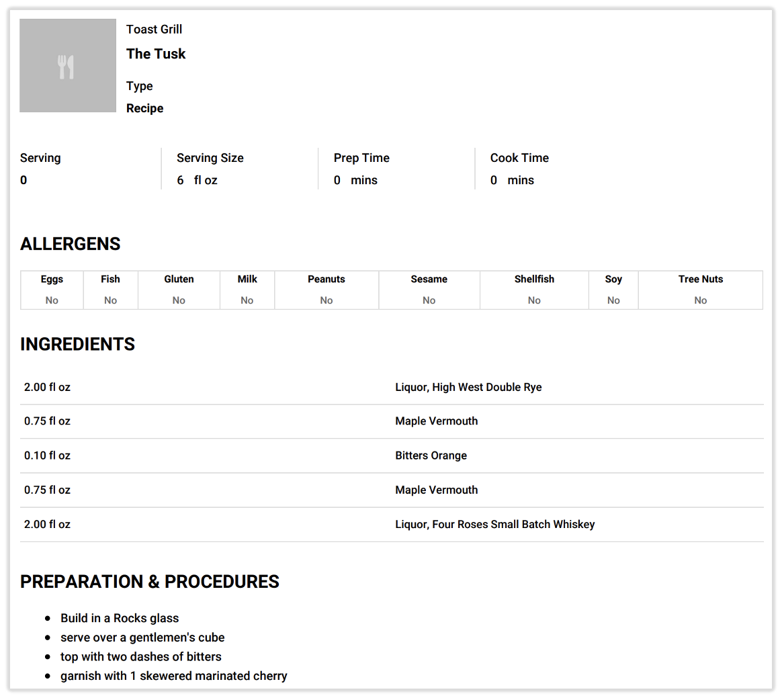The width and height of the screenshot is (782, 700).
Task: Click the Eggs allergen column header
Action: point(52,279)
